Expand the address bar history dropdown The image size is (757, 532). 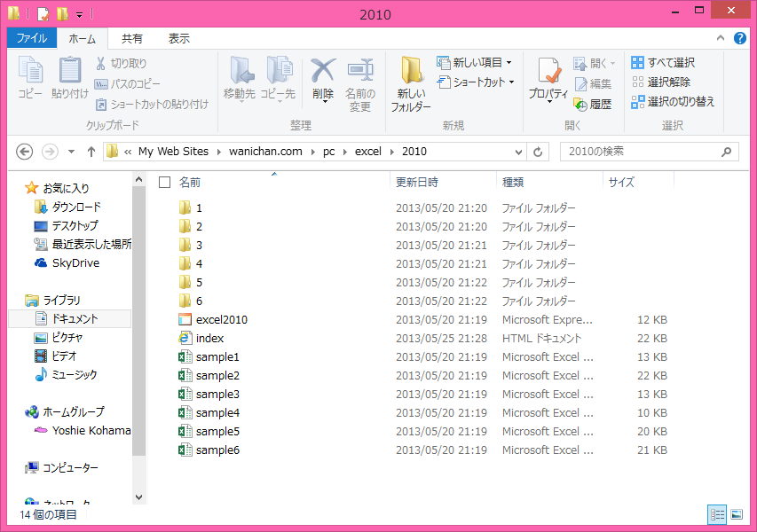pyautogui.click(x=518, y=152)
